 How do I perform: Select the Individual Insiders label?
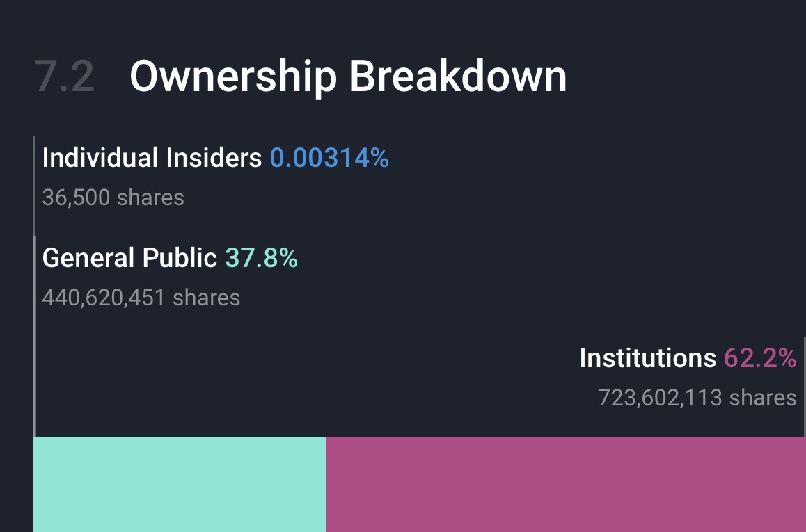(152, 159)
